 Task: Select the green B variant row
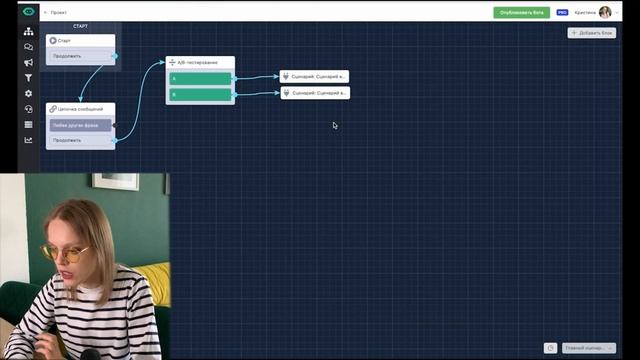(x=200, y=95)
